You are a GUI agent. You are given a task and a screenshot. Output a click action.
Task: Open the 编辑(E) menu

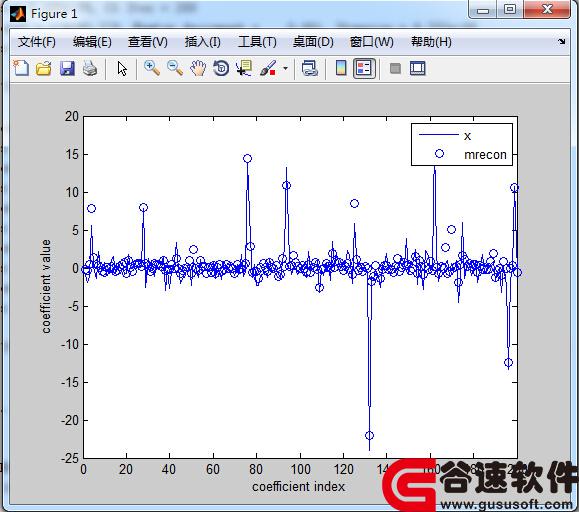pyautogui.click(x=92, y=42)
